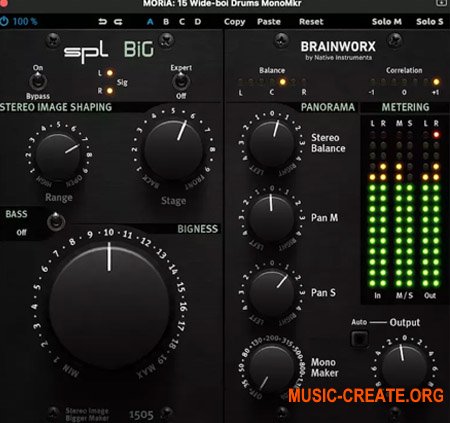Click the Range knob

point(58,156)
